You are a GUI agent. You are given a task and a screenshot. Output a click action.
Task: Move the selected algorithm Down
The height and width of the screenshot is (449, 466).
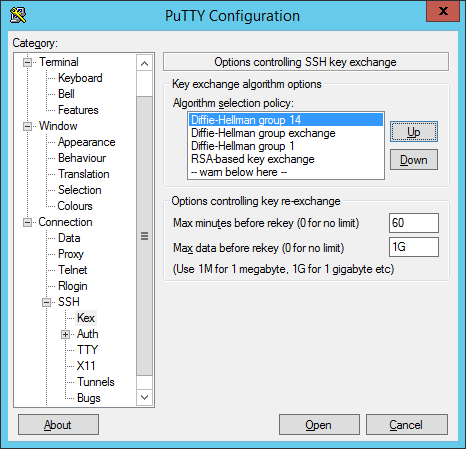tap(414, 160)
